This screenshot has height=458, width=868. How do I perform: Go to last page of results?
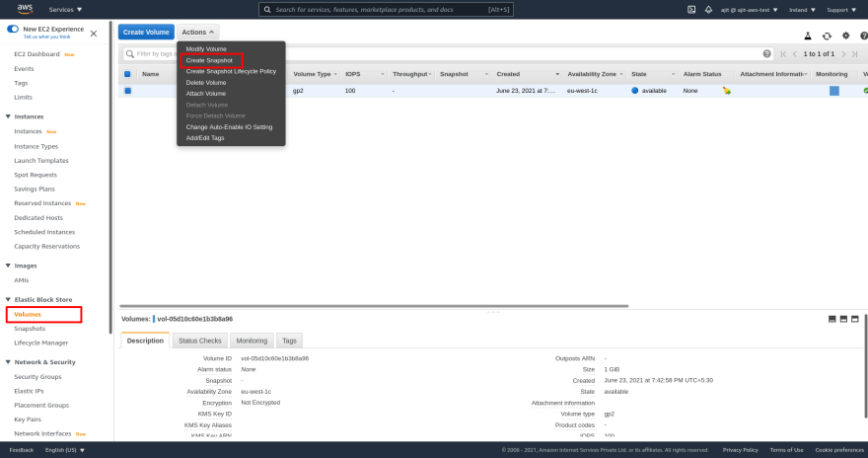point(855,53)
